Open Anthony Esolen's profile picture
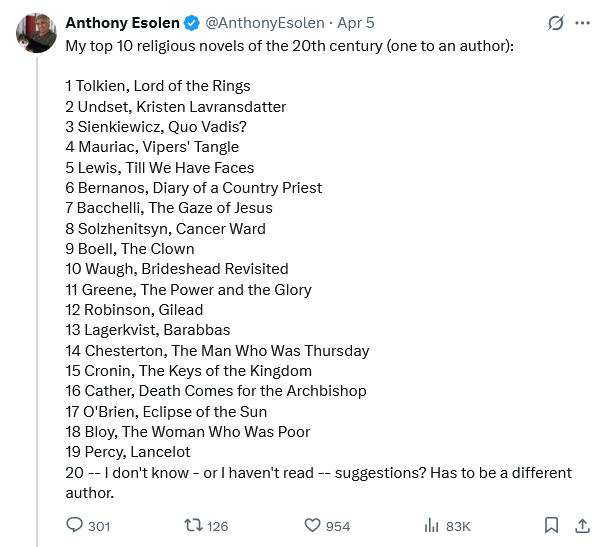Viewport: 609px width, 547px height. (x=36, y=34)
